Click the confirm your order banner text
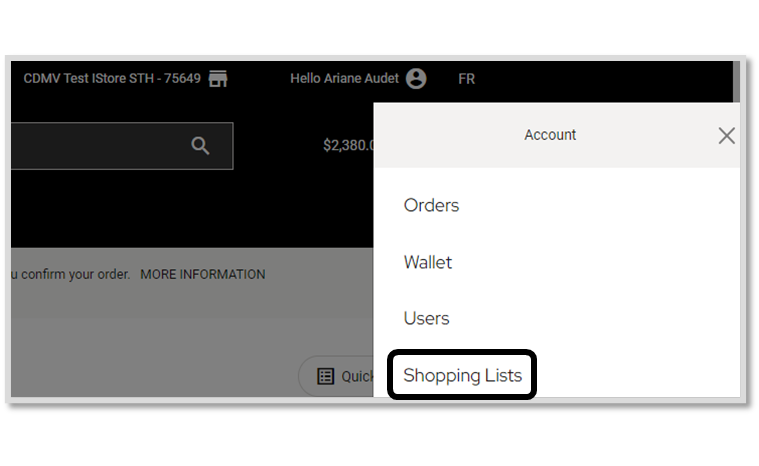This screenshot has width=759, height=466. tap(71, 274)
